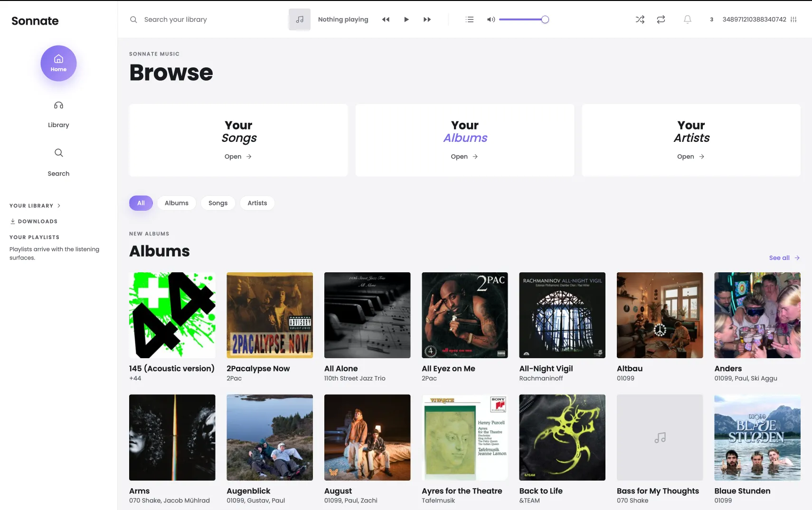Viewport: 812px width, 510px height.
Task: Click the "110th Street Jazz Trio" artist text
Action: 355,379
